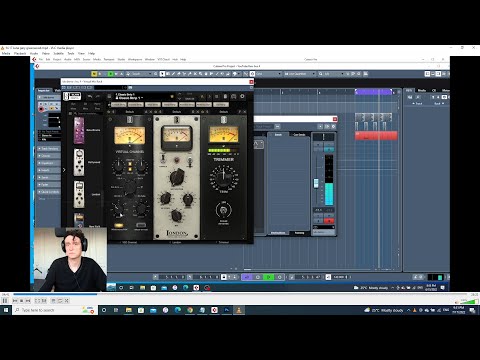
Task: Expand the Sends section in Inspector
Action: click(x=49, y=177)
